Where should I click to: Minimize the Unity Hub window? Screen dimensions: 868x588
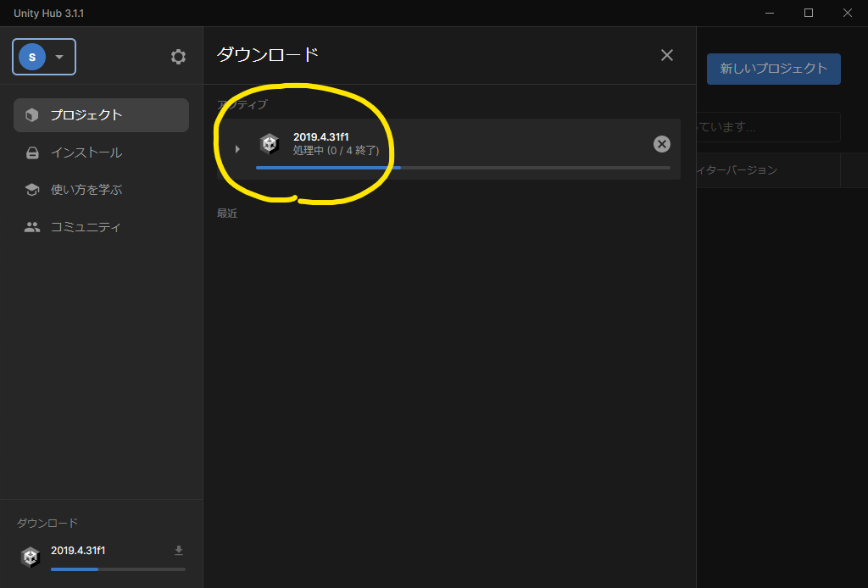coord(770,13)
